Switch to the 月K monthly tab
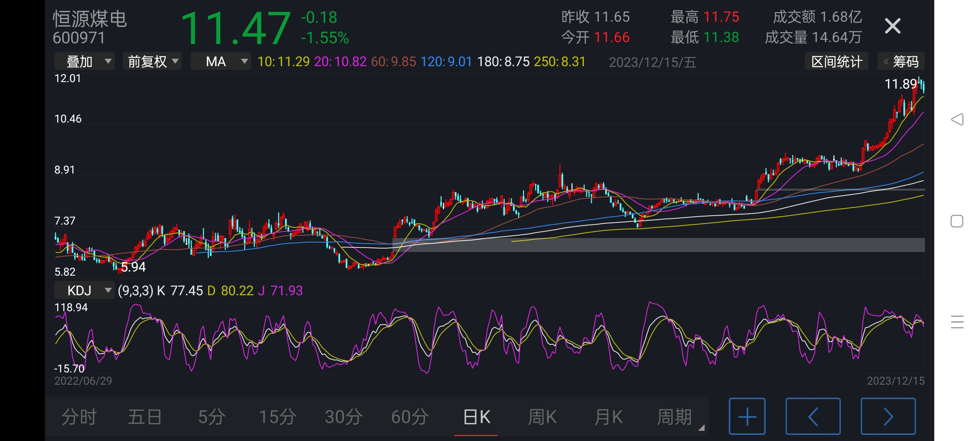Screen dimensions: 980x441 tap(608, 417)
